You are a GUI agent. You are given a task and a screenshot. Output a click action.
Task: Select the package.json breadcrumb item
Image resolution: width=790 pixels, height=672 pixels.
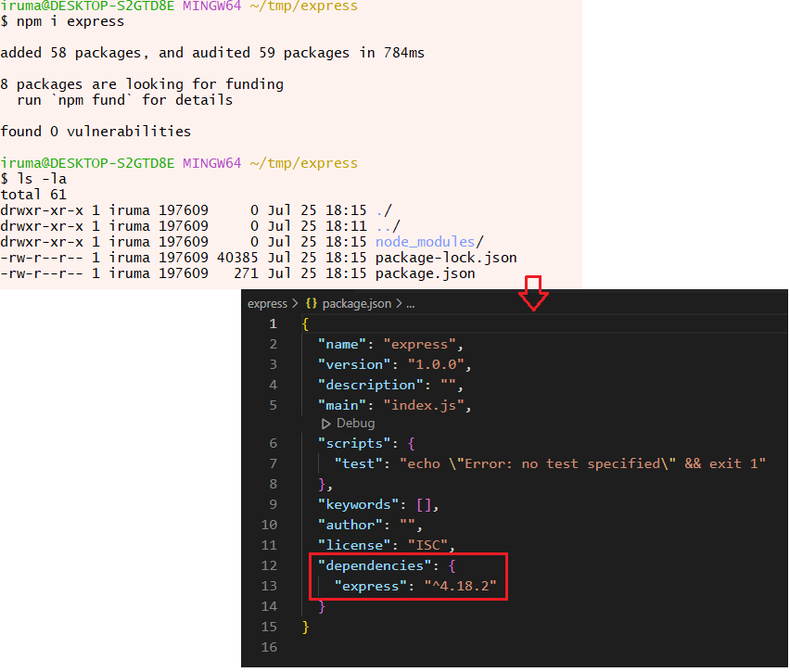click(x=357, y=304)
